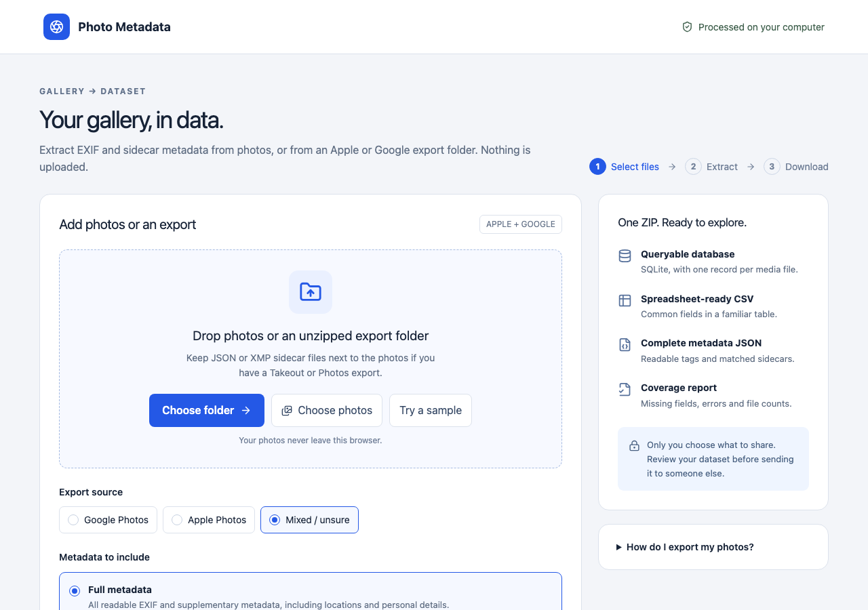Click the 'Export source' label

coord(91,492)
